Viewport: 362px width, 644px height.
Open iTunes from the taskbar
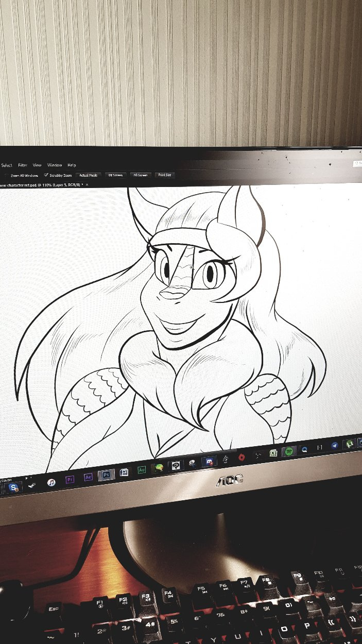51,483
